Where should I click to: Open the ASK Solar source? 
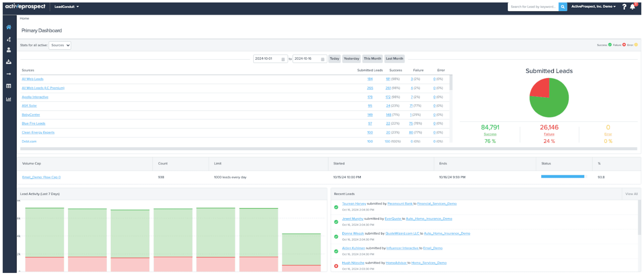click(29, 106)
